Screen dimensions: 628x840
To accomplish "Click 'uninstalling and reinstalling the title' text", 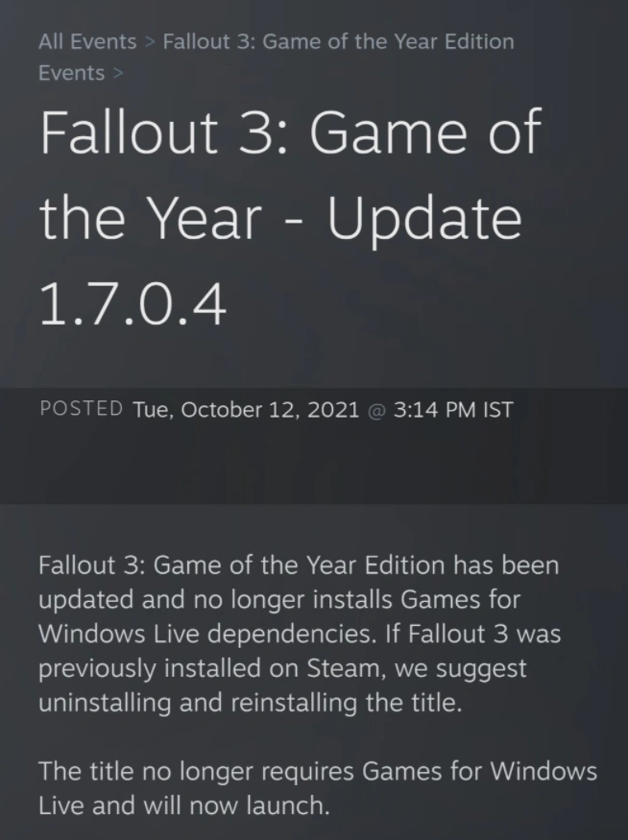I will [x=251, y=702].
